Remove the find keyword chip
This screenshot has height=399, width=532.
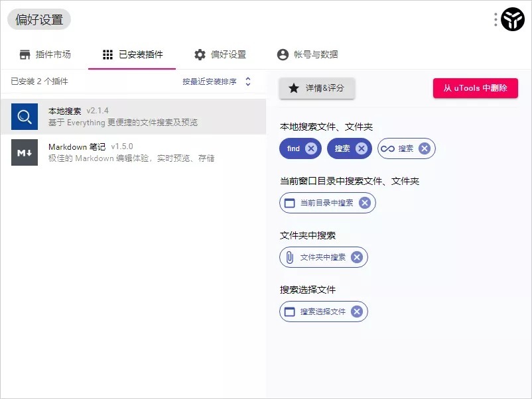(311, 148)
